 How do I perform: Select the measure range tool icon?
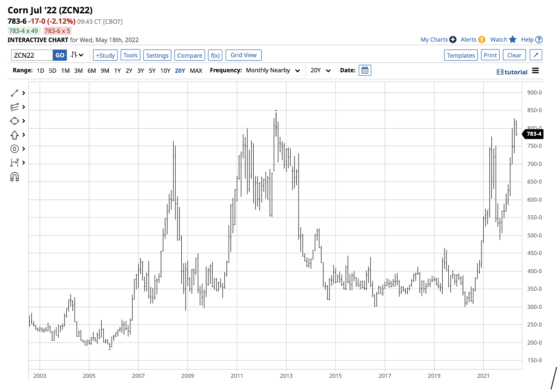pos(15,163)
